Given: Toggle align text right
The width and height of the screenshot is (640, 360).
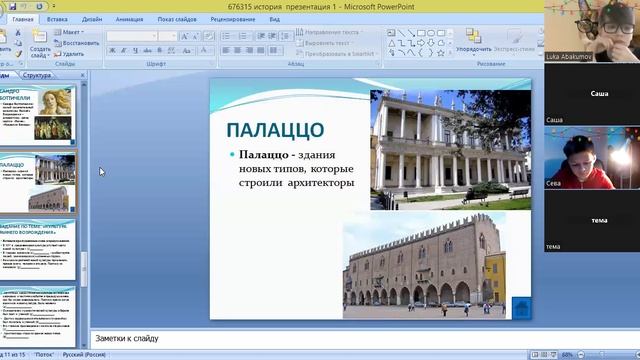Looking at the screenshot, I should 249,51.
